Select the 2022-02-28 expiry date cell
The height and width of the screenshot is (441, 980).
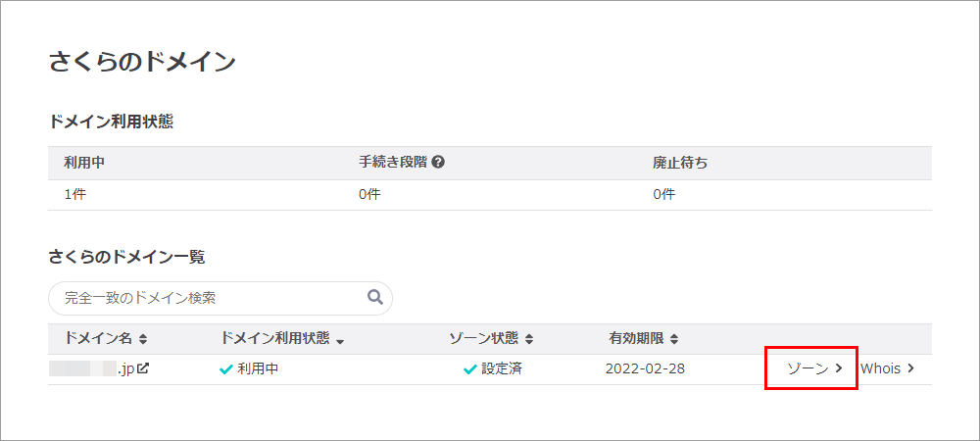click(645, 368)
